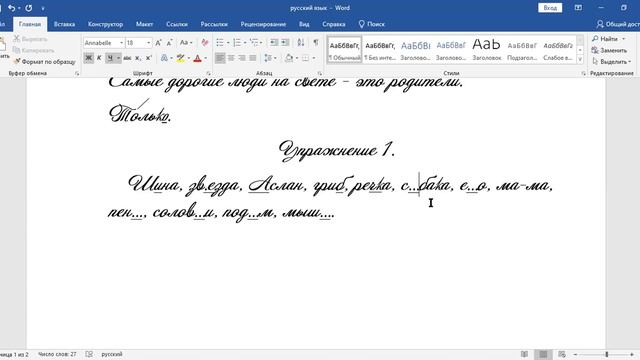The width and height of the screenshot is (640, 360).
Task: Apply Без интервала style
Action: tap(380, 50)
